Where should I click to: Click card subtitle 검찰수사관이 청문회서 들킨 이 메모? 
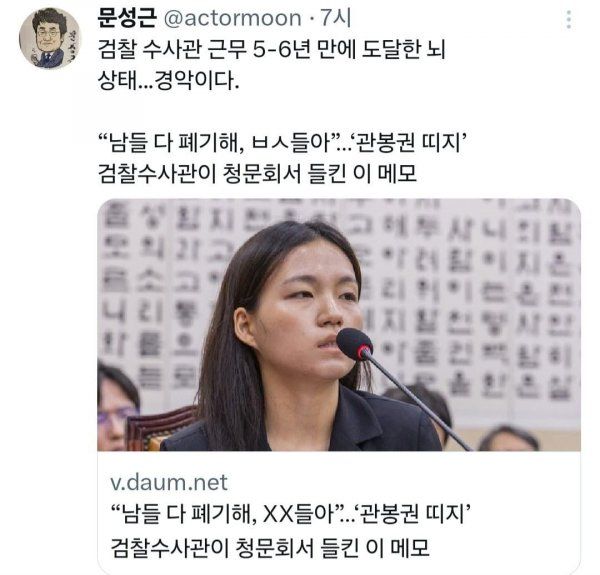(x=270, y=547)
